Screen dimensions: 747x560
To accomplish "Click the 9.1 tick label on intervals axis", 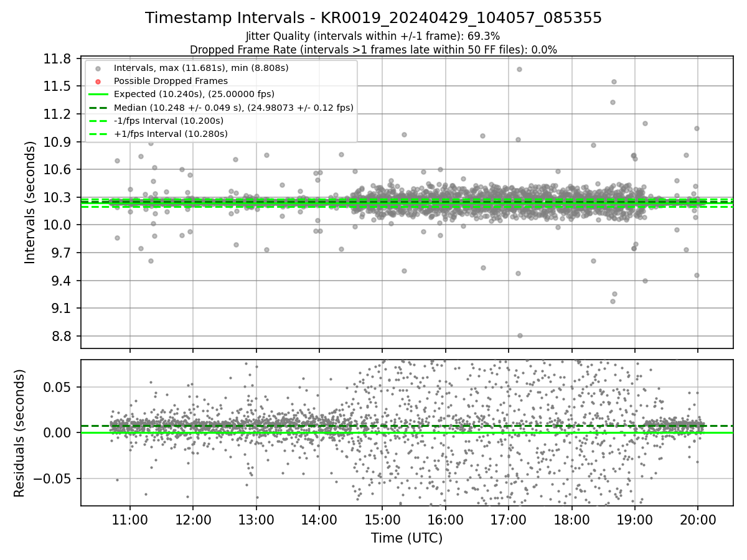I will [61, 309].
